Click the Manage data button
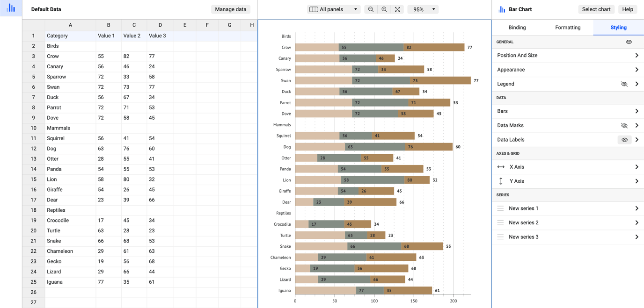The image size is (644, 308). (231, 9)
